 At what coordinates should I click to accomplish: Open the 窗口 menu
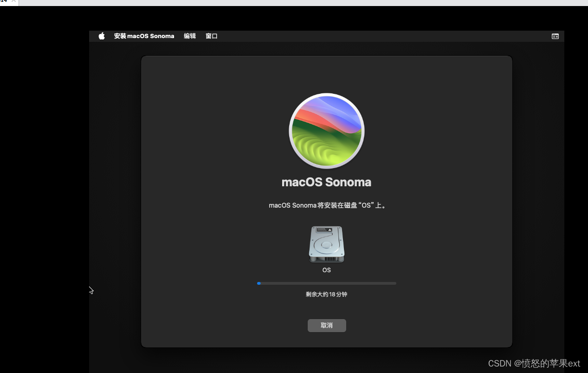[x=212, y=36]
